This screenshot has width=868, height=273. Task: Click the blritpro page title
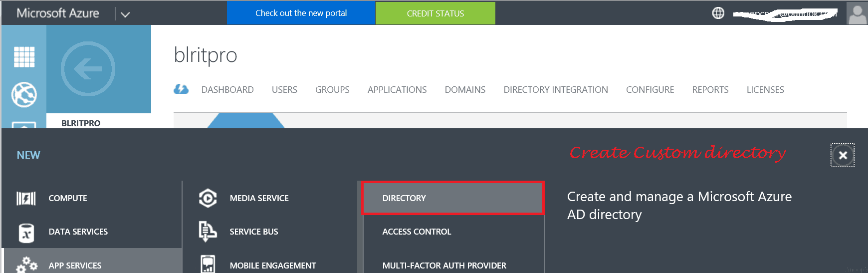[x=206, y=55]
